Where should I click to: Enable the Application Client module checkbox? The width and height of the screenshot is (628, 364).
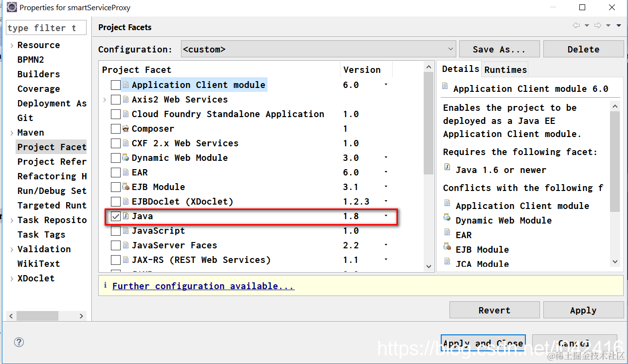point(115,85)
